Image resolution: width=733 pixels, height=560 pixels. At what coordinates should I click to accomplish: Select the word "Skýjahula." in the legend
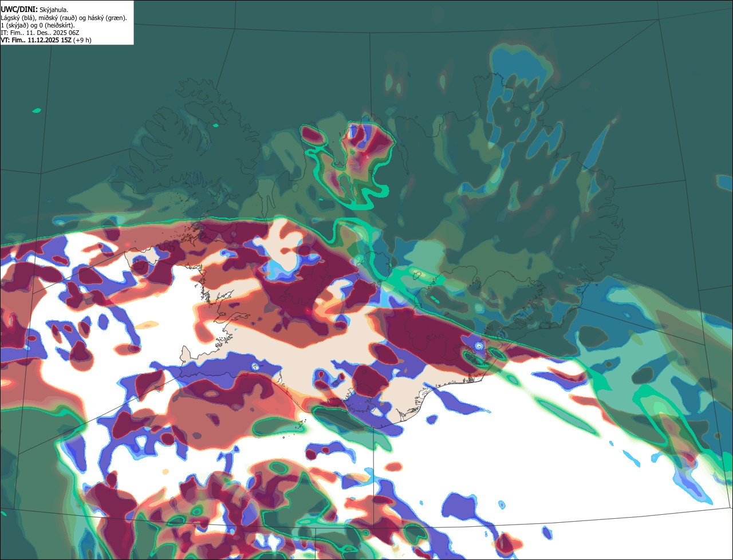pos(54,10)
